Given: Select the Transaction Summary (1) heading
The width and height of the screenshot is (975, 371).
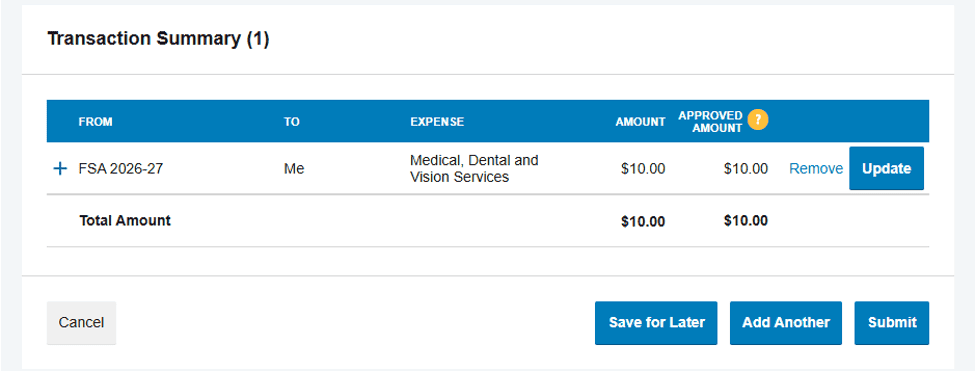Looking at the screenshot, I should [x=158, y=39].
